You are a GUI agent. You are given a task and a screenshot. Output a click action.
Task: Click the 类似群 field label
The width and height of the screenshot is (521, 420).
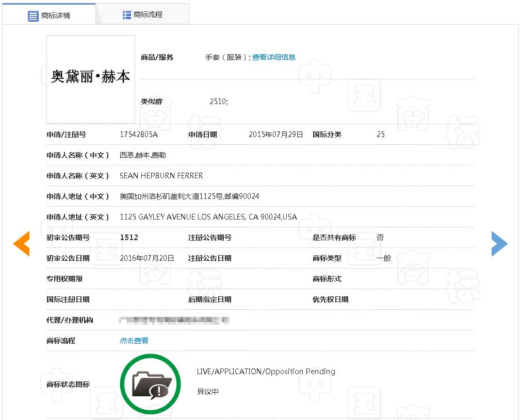[152, 102]
